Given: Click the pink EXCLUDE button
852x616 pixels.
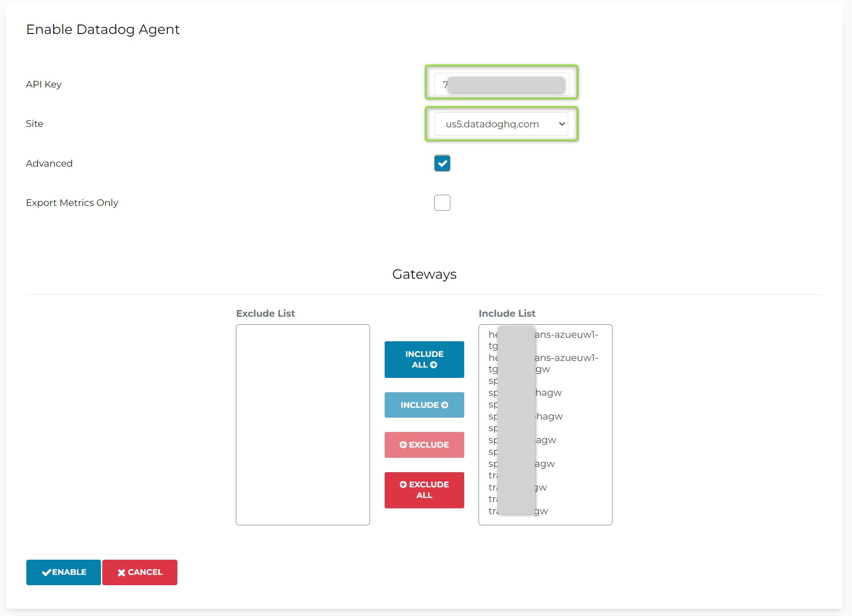Looking at the screenshot, I should (x=424, y=444).
